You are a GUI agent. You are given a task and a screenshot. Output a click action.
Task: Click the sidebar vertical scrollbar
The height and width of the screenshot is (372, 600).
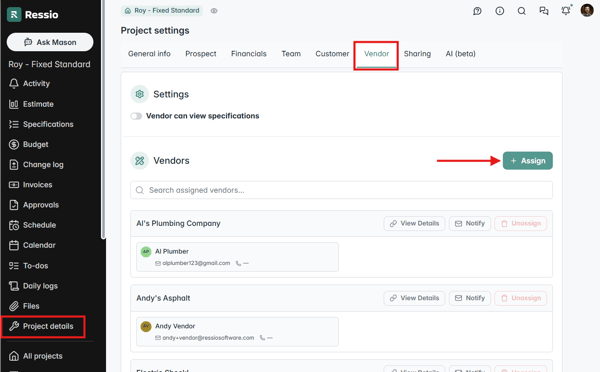103,119
